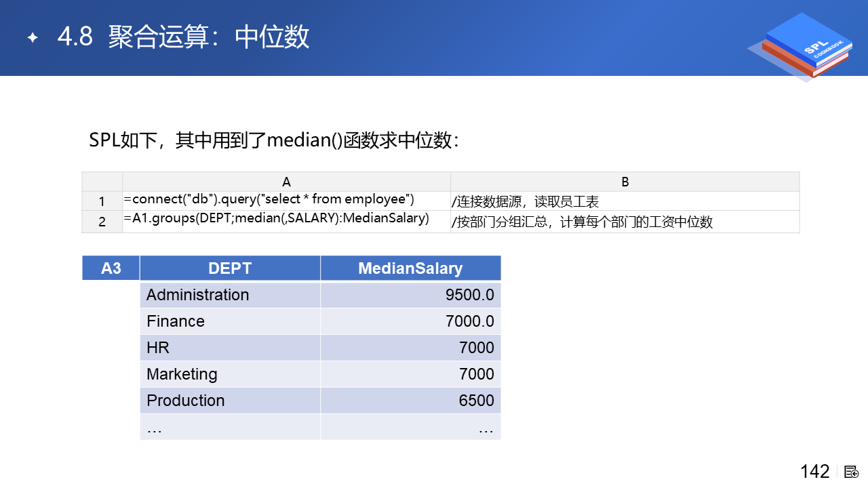
Task: Click the SPL Cookbook book logo
Action: click(x=800, y=47)
